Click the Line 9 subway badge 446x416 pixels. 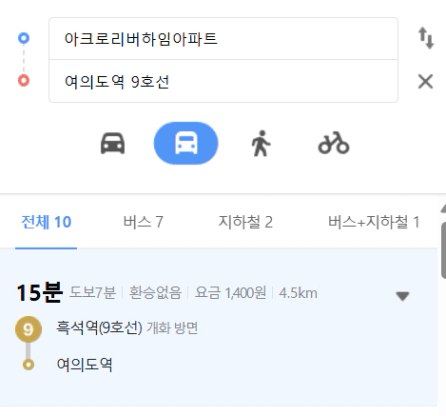click(x=28, y=329)
